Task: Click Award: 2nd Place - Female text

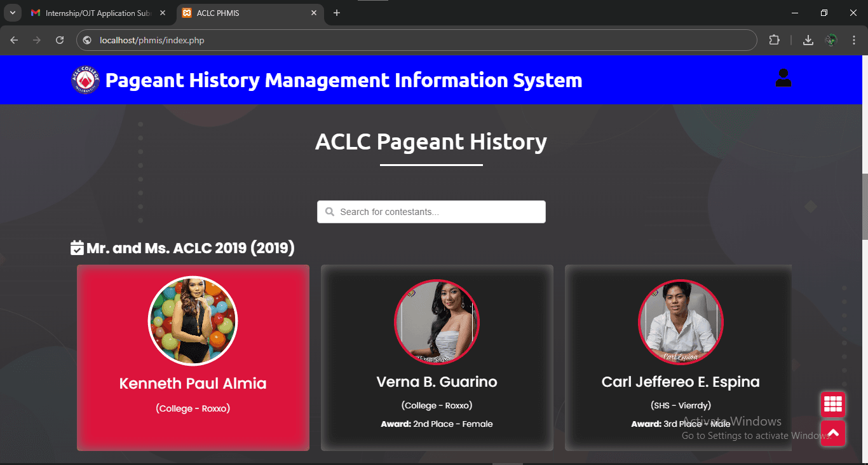Action: (437, 424)
